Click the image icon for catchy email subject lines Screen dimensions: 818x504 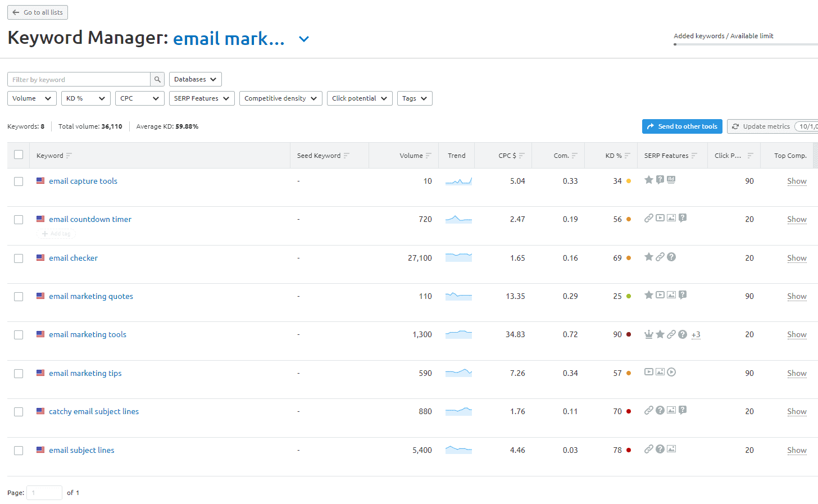(671, 410)
